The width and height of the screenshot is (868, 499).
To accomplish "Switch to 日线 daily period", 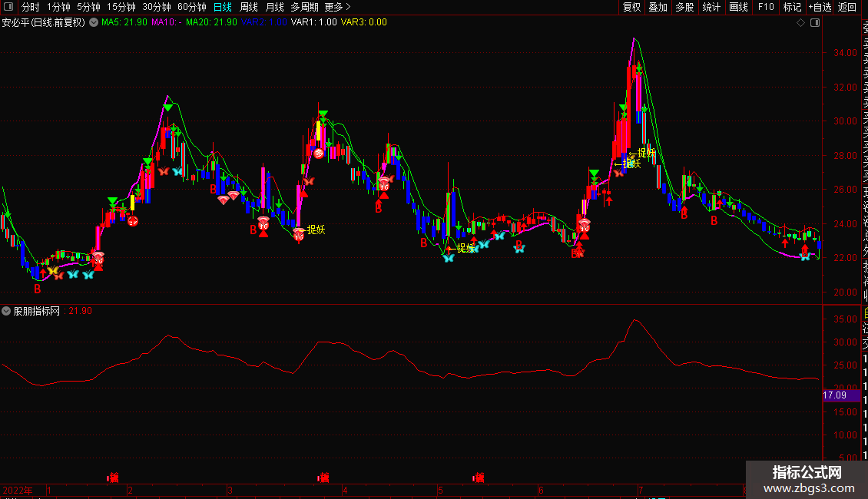I will click(x=222, y=7).
